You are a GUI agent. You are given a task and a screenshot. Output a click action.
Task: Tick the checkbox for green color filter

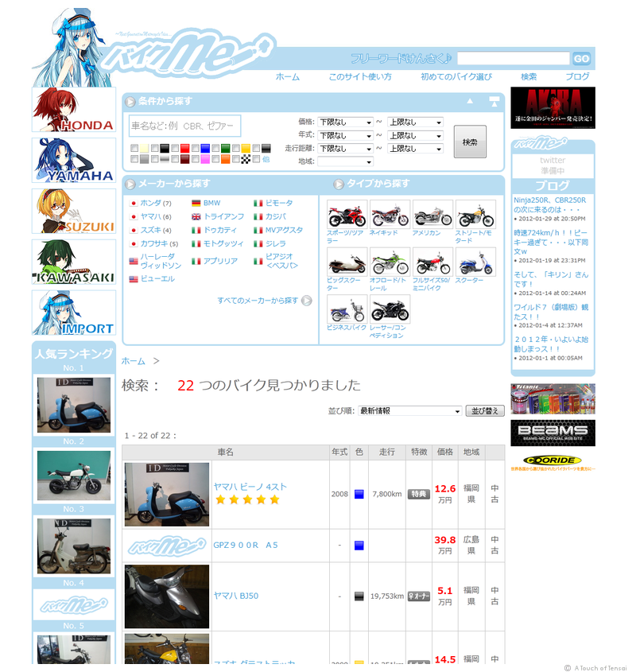(215, 148)
